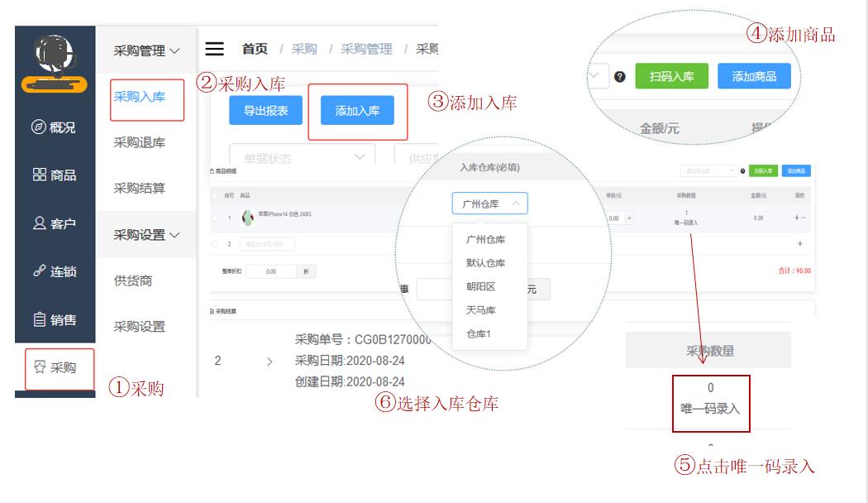
Task: Click the 整单折扣 discount input field
Action: (x=271, y=271)
